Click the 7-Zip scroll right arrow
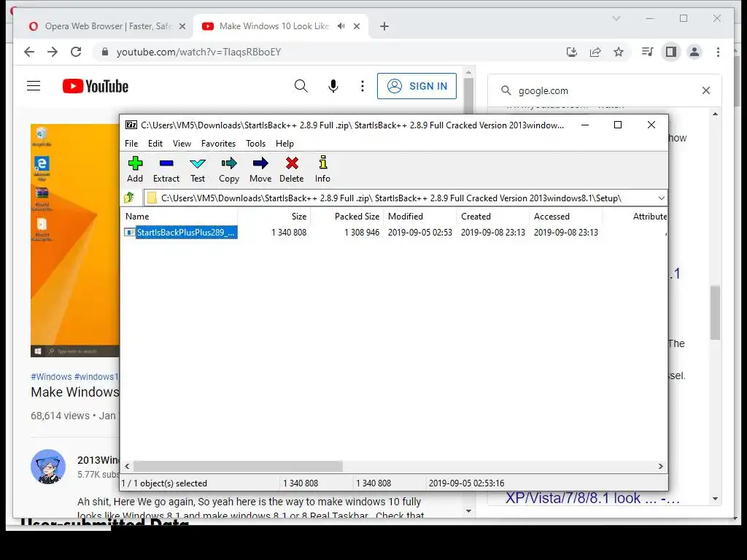This screenshot has height=560, width=747. pos(661,466)
